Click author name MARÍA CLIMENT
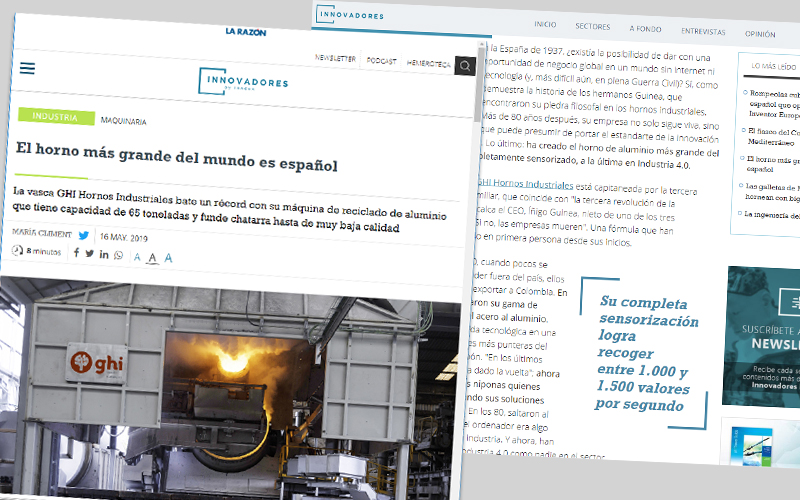Screen dimensions: 800x500 tap(42, 233)
